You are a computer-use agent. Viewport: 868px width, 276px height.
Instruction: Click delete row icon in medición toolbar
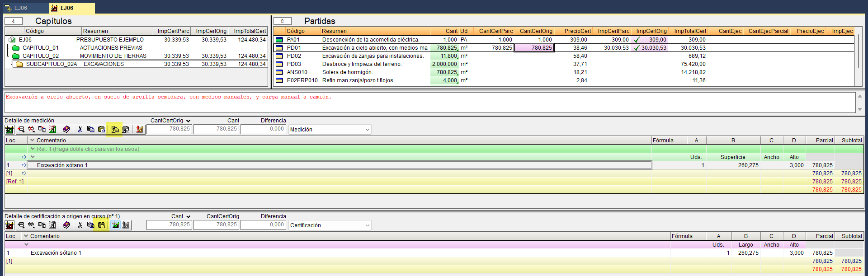click(31, 130)
